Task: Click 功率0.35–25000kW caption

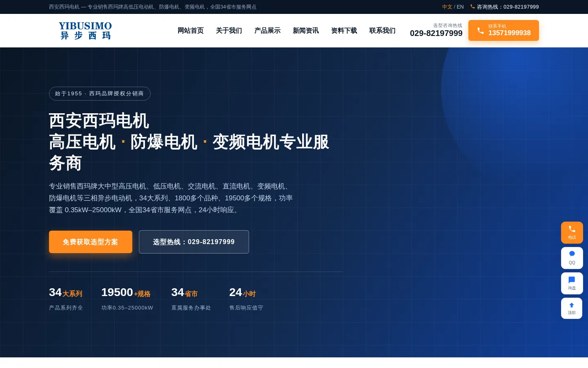Action: pos(127,308)
